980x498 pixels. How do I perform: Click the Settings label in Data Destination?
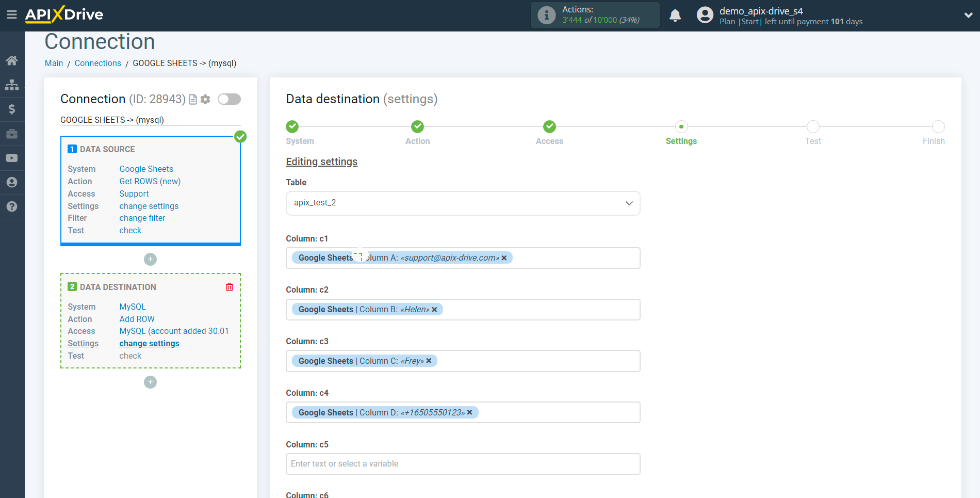[x=83, y=343]
